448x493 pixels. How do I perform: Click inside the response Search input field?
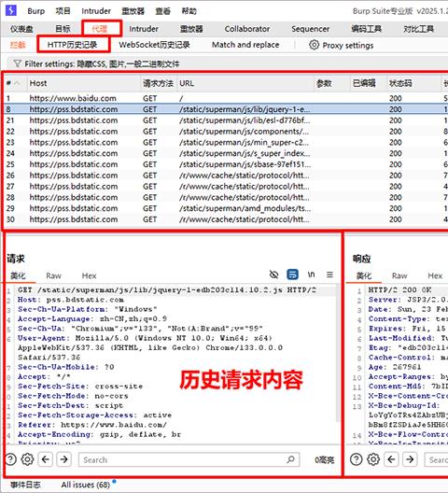click(x=437, y=459)
